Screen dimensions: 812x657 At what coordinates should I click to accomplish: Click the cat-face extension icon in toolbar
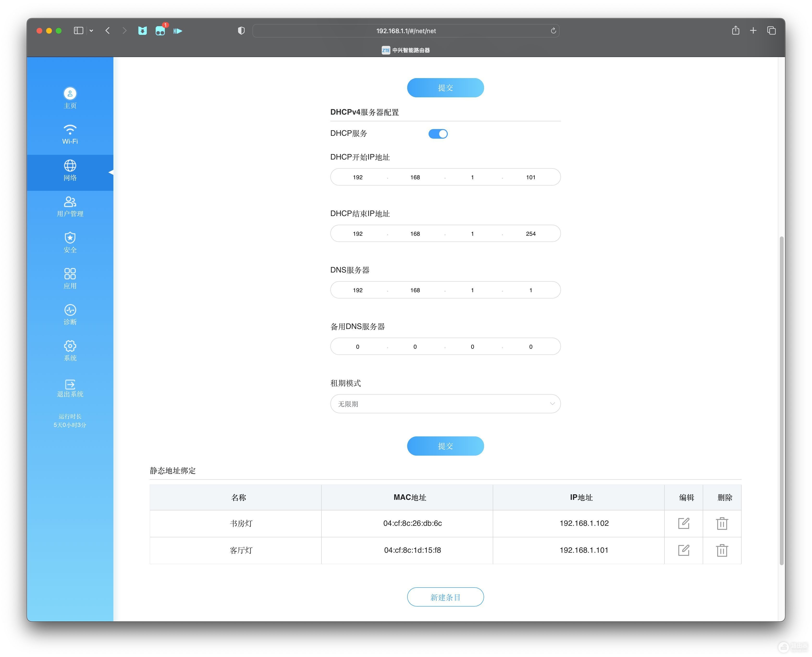(x=142, y=31)
